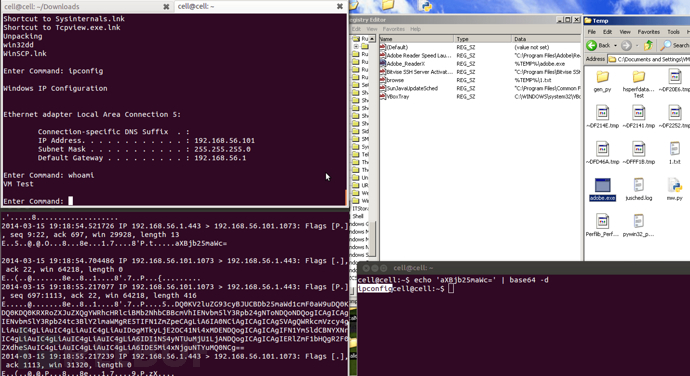Click the Python icon on the Windows desktop
The image size is (690, 376).
[426, 5]
